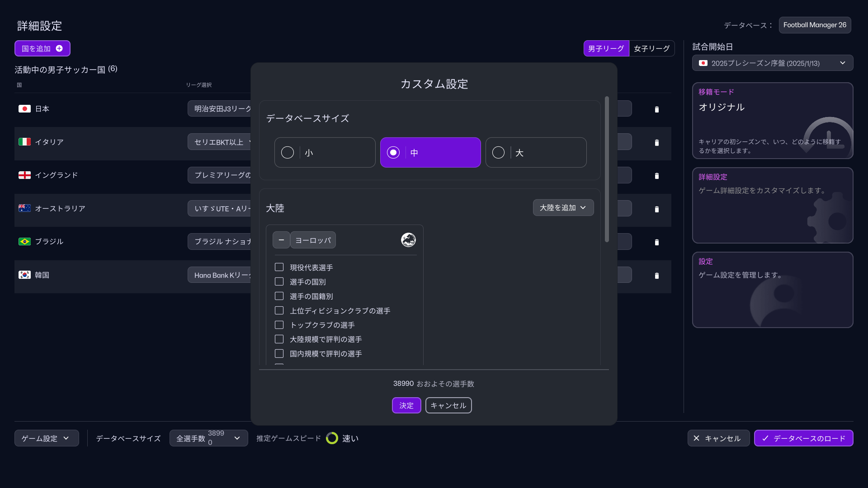Click the 推定ゲームスピード speed ring indicator
Image resolution: width=868 pixels, height=488 pixels.
(x=332, y=438)
